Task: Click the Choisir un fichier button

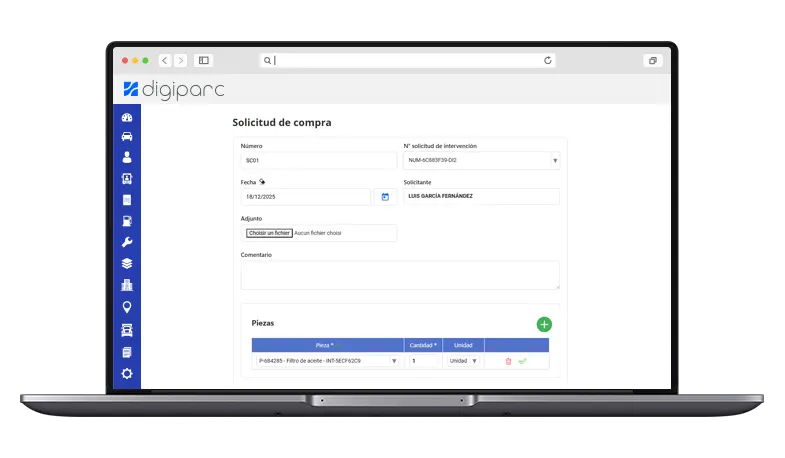Action: pos(269,233)
